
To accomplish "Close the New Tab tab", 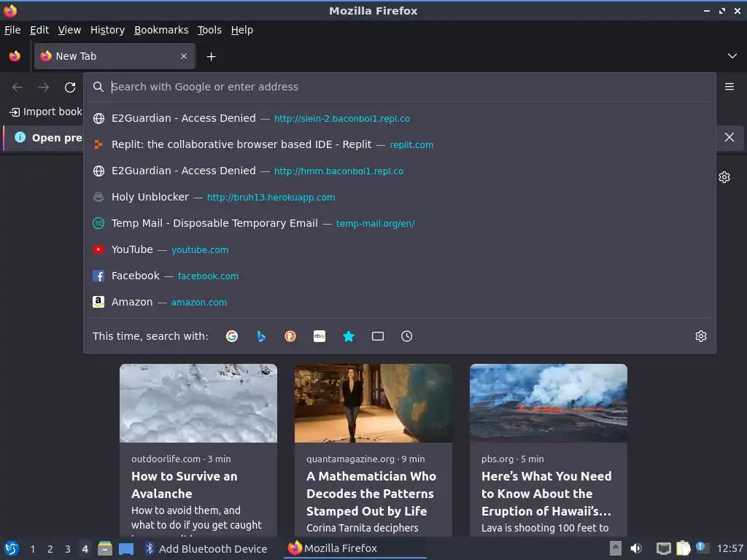I will click(x=184, y=56).
